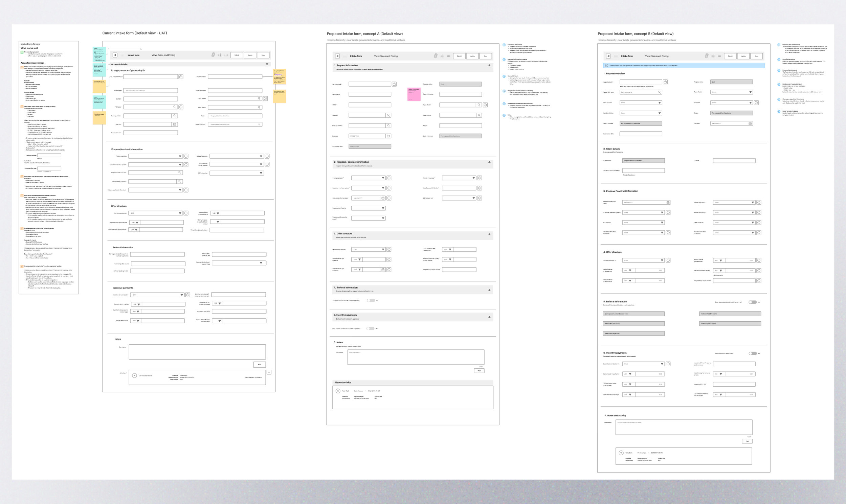Click calendar icon on concept A Due date
The height and width of the screenshot is (504, 846).
click(x=388, y=136)
